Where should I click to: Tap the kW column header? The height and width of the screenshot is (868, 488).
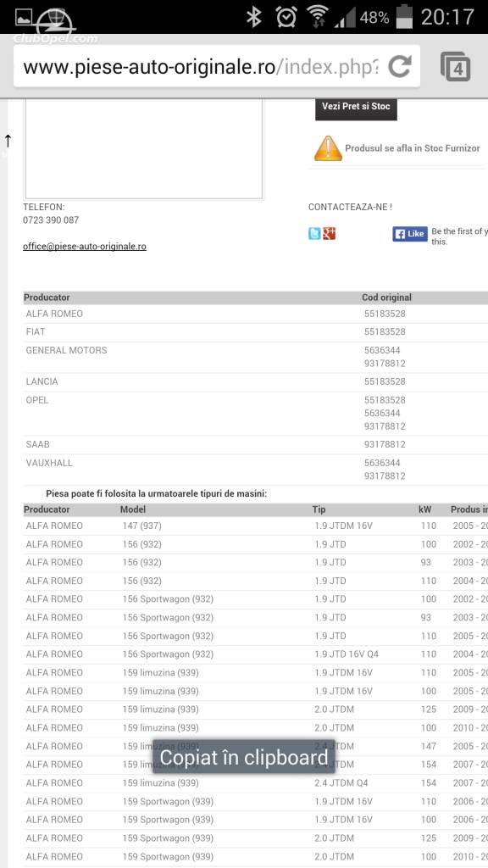tap(425, 509)
